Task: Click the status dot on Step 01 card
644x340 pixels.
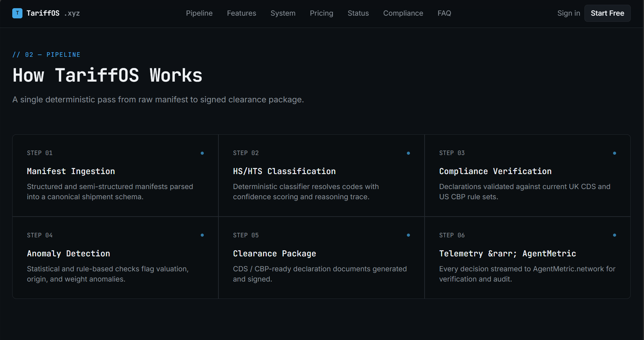Action: (x=202, y=153)
